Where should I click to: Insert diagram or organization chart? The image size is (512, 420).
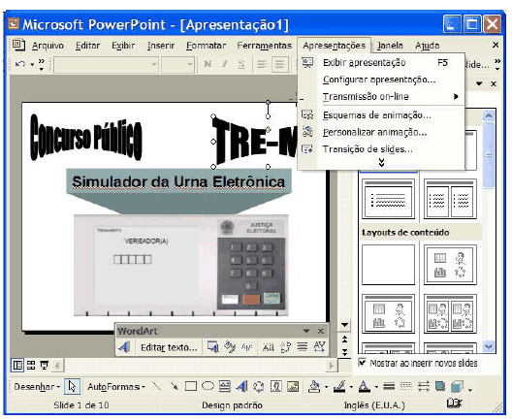(259, 387)
